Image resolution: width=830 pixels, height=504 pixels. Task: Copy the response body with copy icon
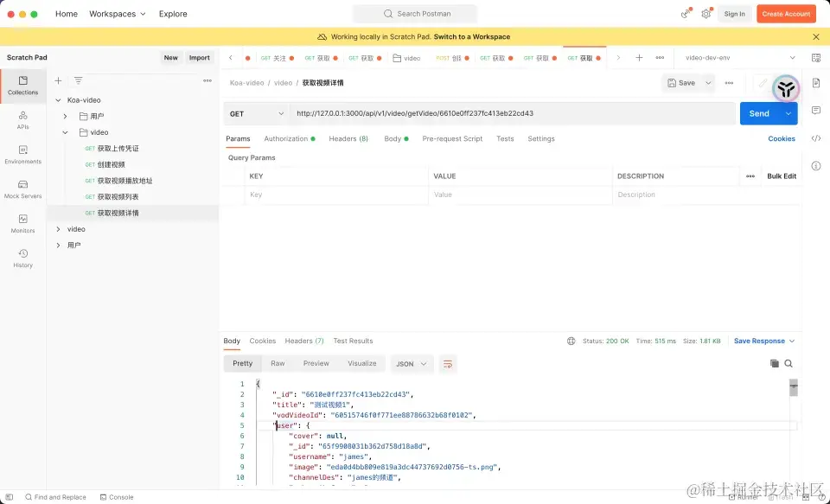[775, 363]
